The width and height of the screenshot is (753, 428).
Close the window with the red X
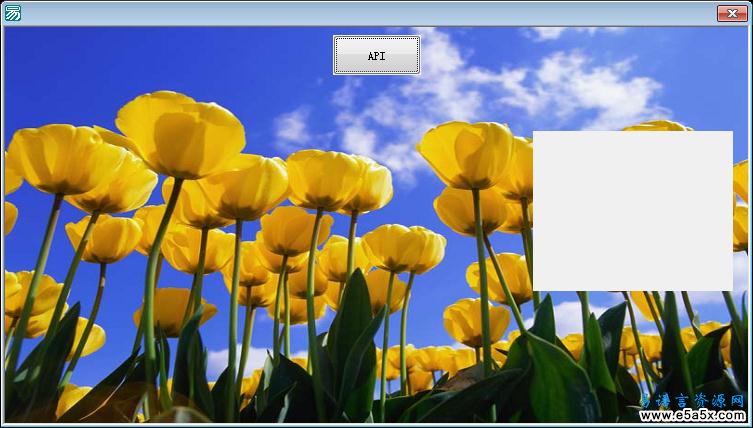pyautogui.click(x=731, y=13)
